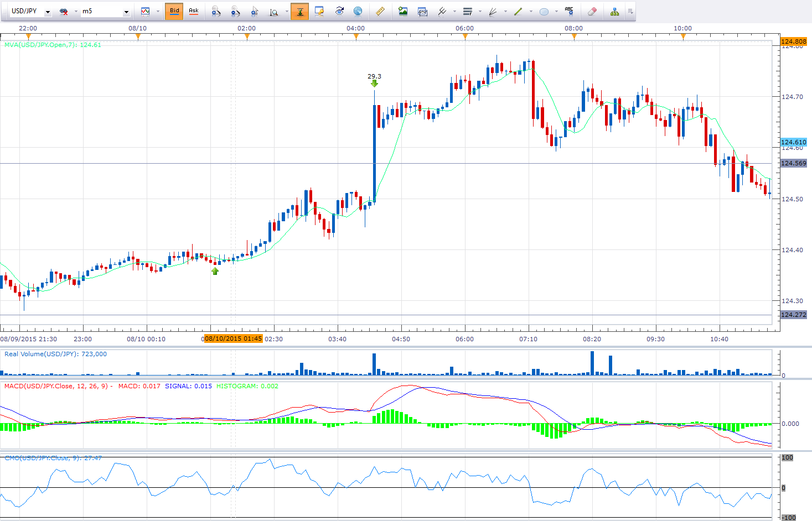Click the orange marker at 04:00 on timeline
812x521 pixels.
[356, 37]
